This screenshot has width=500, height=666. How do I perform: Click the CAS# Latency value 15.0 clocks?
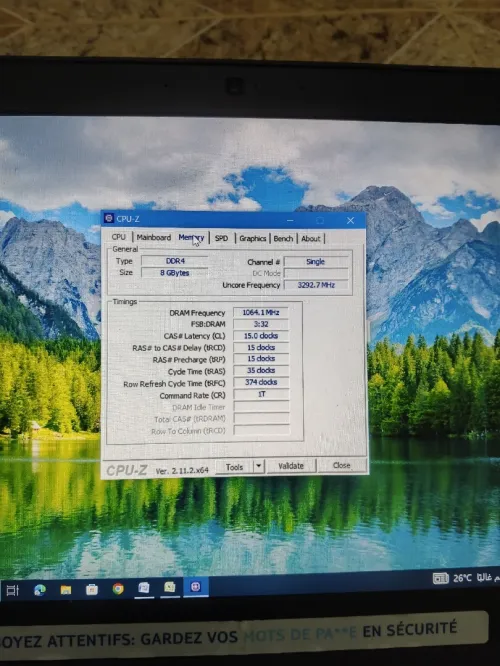click(261, 336)
